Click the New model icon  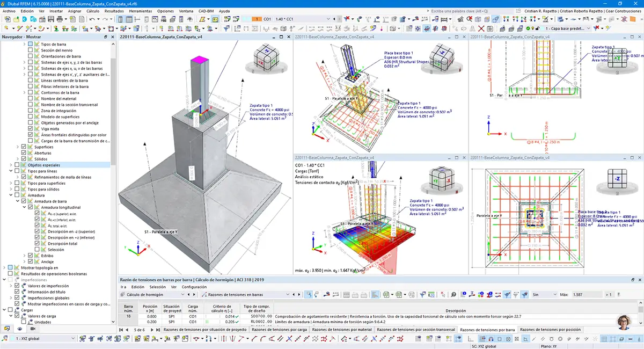coord(8,19)
